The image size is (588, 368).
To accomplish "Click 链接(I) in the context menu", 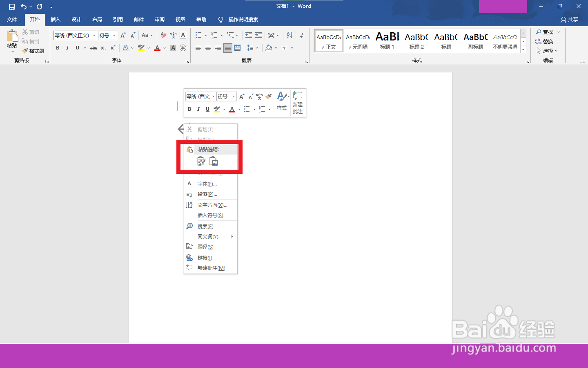I will coord(211,258).
